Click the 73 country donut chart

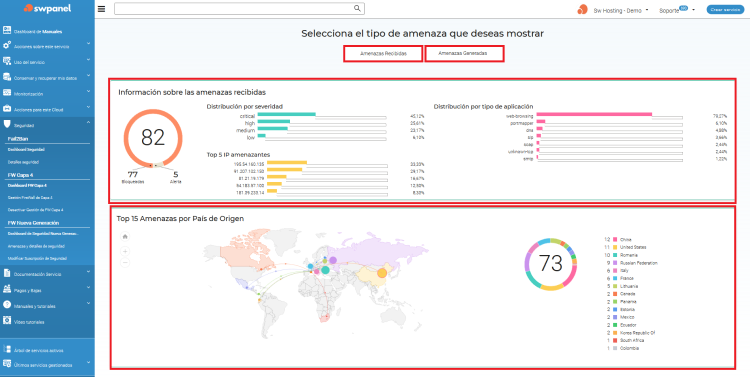pyautogui.click(x=551, y=264)
